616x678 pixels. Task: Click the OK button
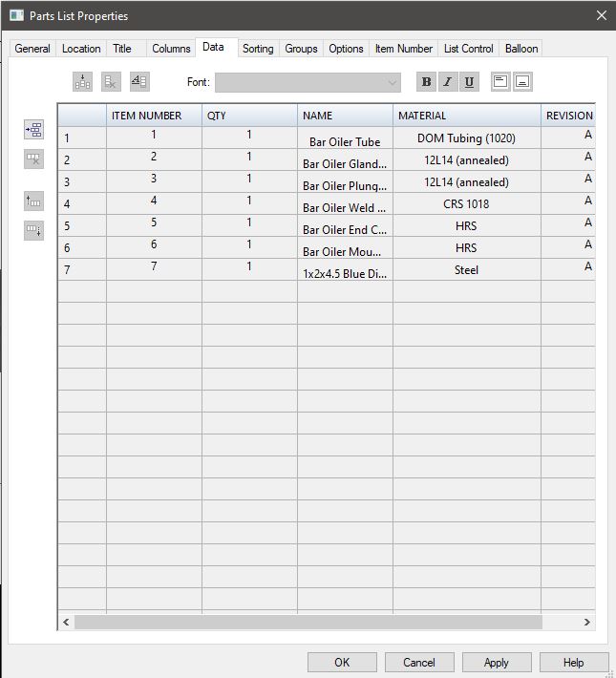[342, 662]
